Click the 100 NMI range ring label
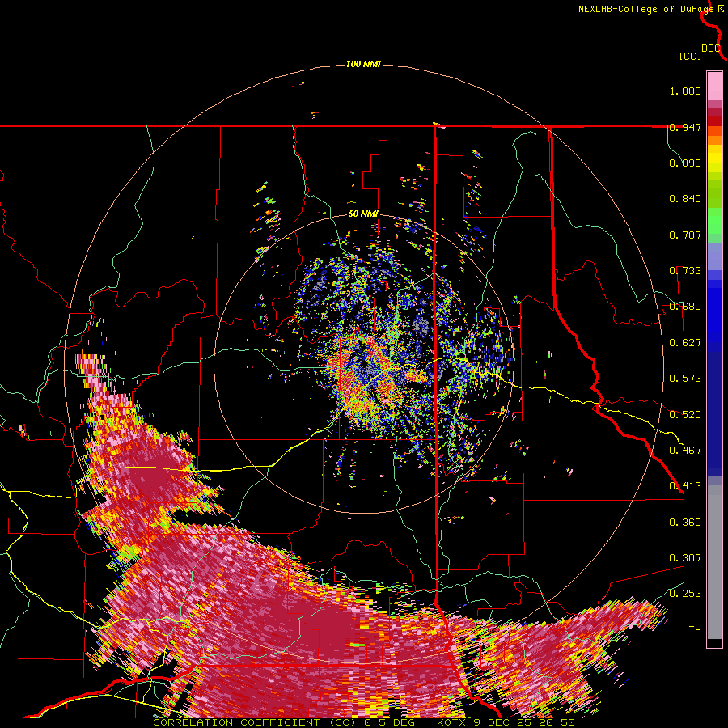The image size is (728, 728). 363,64
